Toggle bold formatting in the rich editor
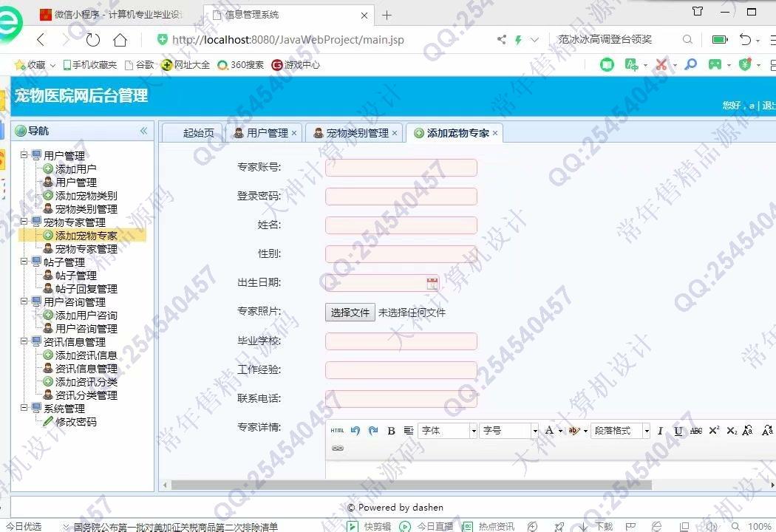776x532 pixels. 391,431
